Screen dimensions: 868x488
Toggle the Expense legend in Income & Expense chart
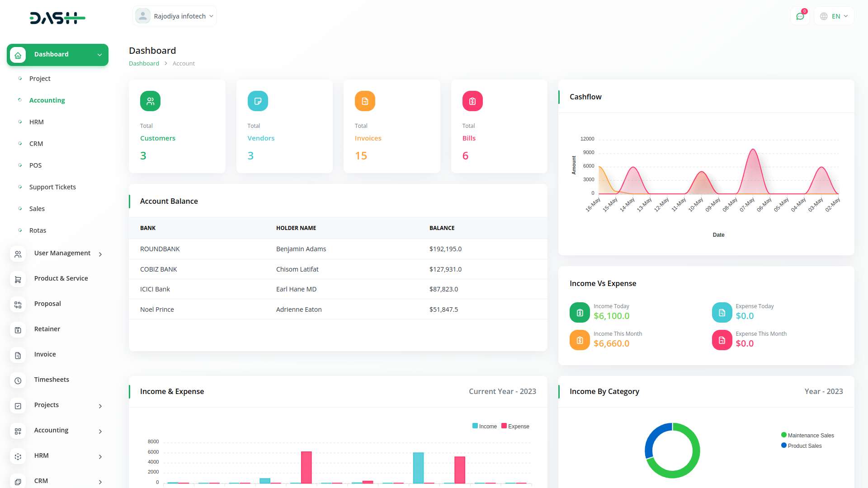click(515, 426)
